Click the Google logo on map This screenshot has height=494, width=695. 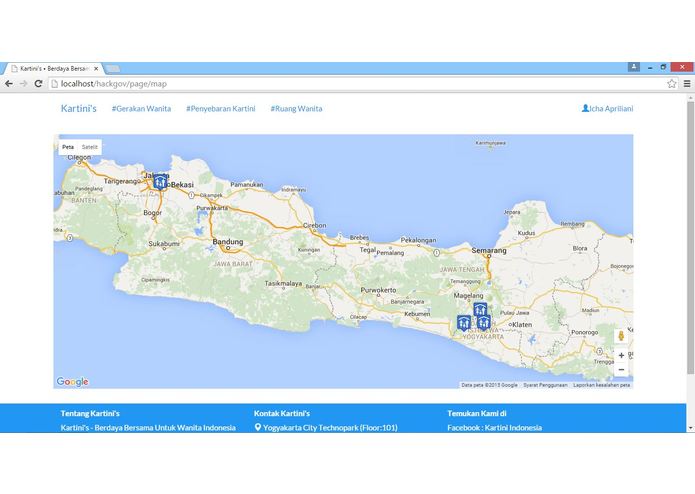(x=72, y=381)
